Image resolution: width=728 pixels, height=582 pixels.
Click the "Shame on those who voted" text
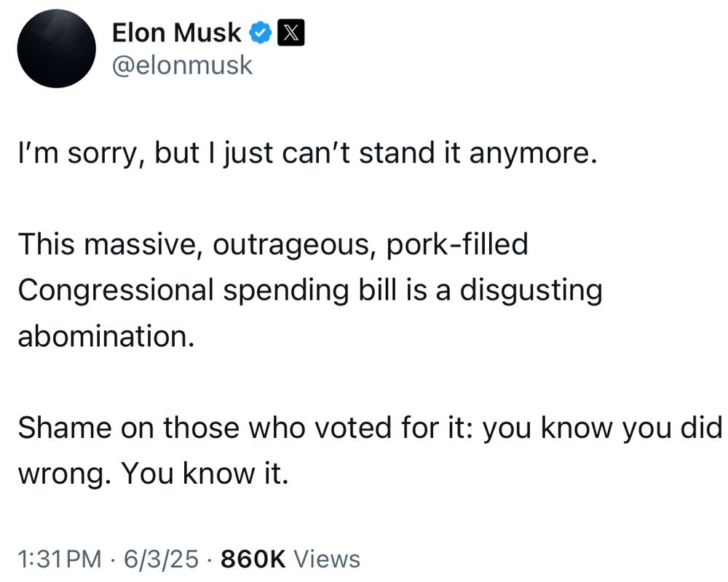click(205, 427)
